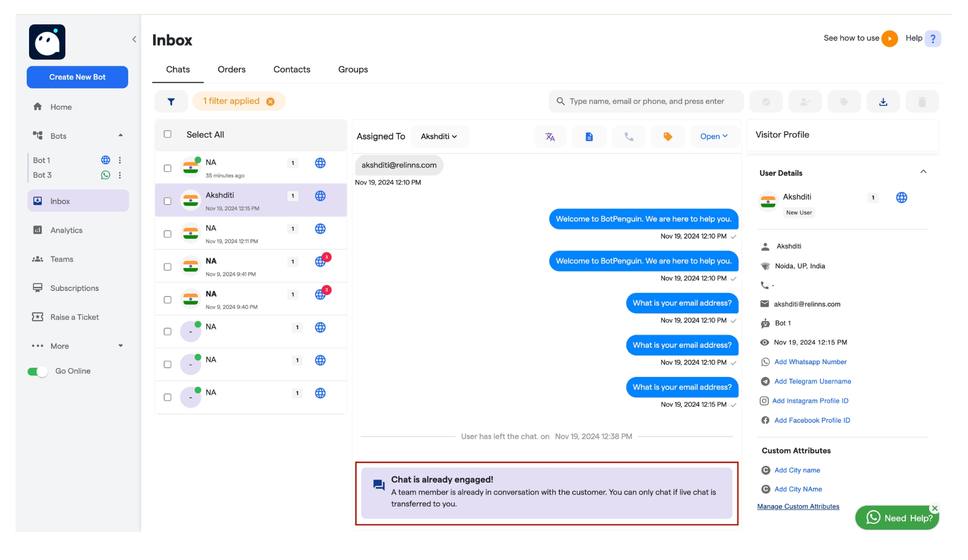
Task: Select Bot 1 in the sidebar
Action: coord(42,160)
